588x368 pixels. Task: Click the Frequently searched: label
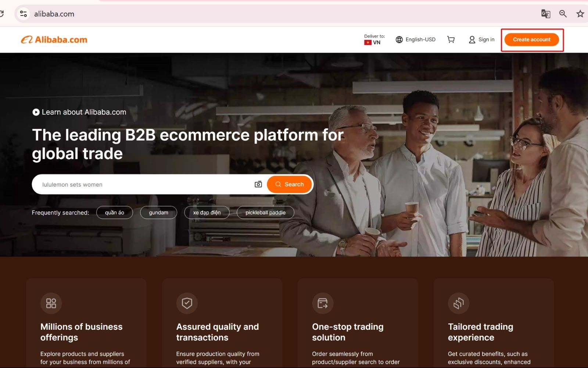click(60, 213)
